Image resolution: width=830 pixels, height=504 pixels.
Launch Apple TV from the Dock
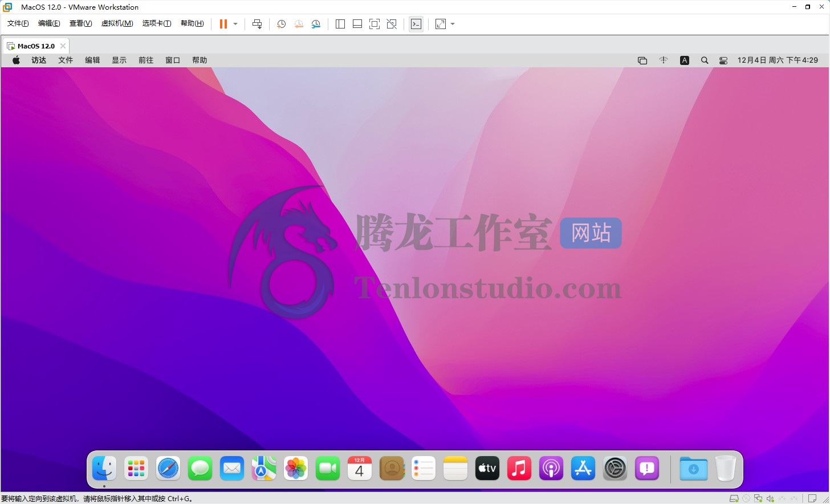pyautogui.click(x=487, y=469)
